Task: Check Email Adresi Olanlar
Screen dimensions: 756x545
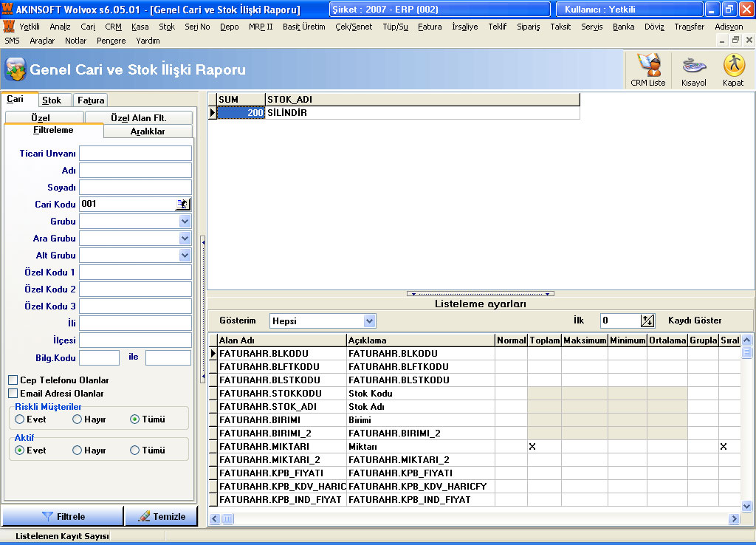Action: tap(13, 393)
